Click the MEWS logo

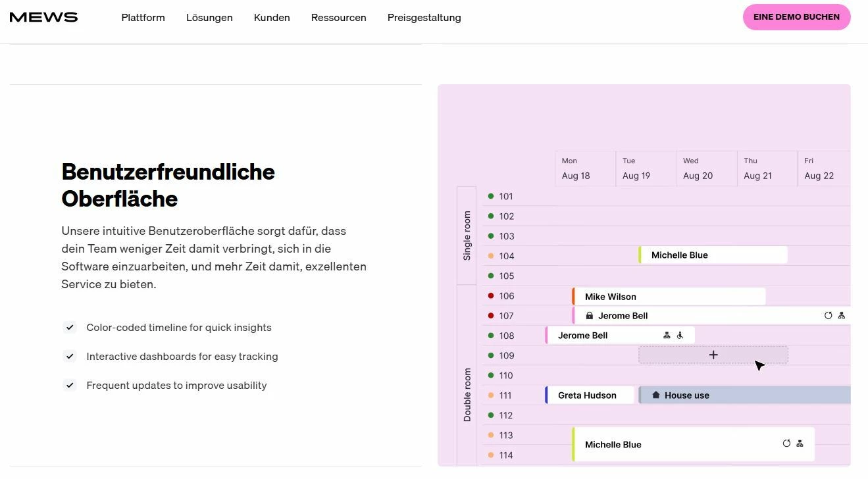(43, 18)
